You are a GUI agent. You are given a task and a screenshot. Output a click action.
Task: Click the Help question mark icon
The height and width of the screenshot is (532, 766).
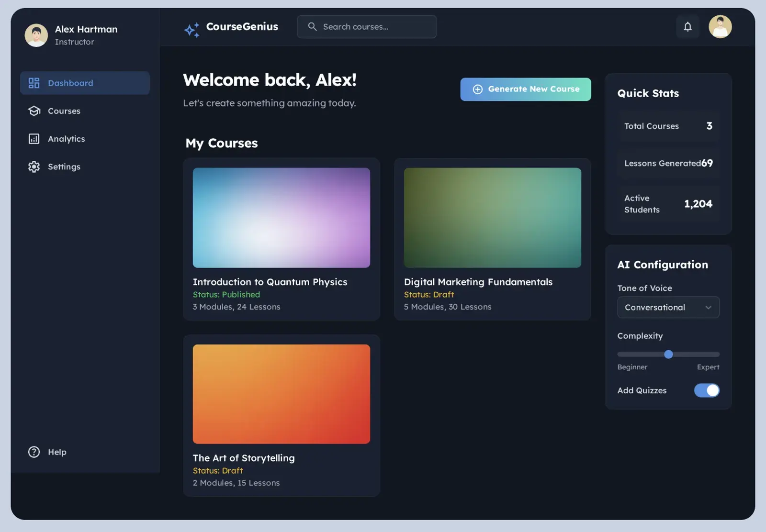(34, 452)
